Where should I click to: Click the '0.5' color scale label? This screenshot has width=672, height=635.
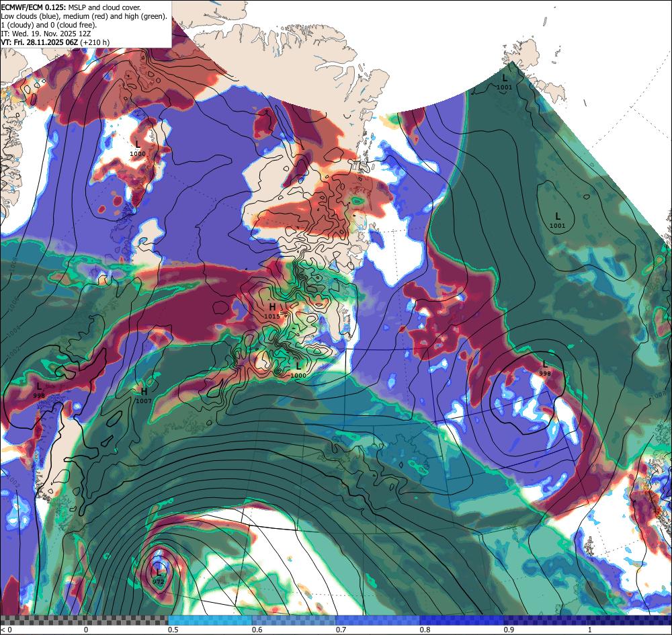click(x=173, y=630)
